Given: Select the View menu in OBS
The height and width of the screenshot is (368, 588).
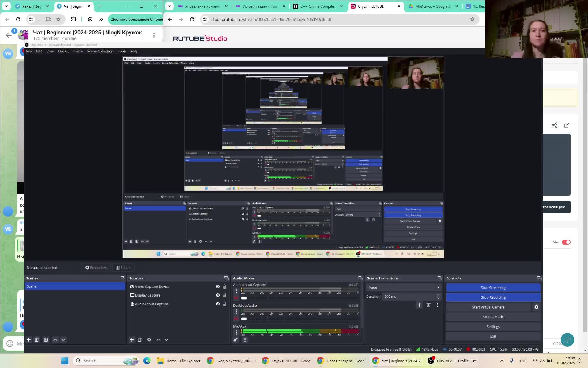Looking at the screenshot, I should [50, 51].
